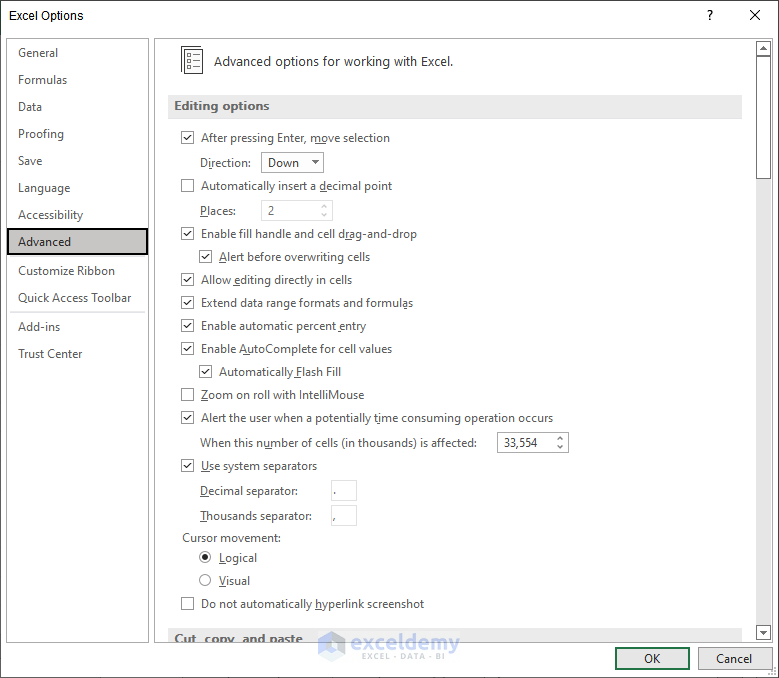Click the Decimal separator field
This screenshot has width=779, height=678.
(344, 491)
